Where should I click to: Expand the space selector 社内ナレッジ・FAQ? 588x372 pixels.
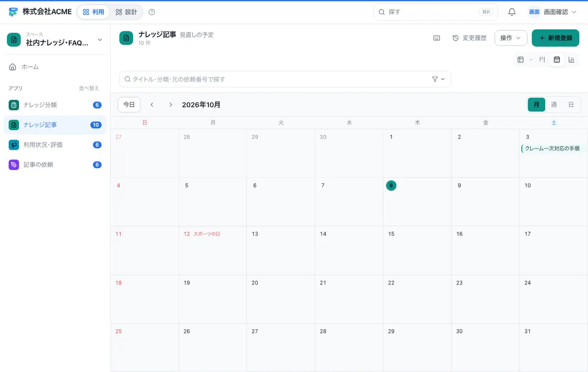[55, 40]
